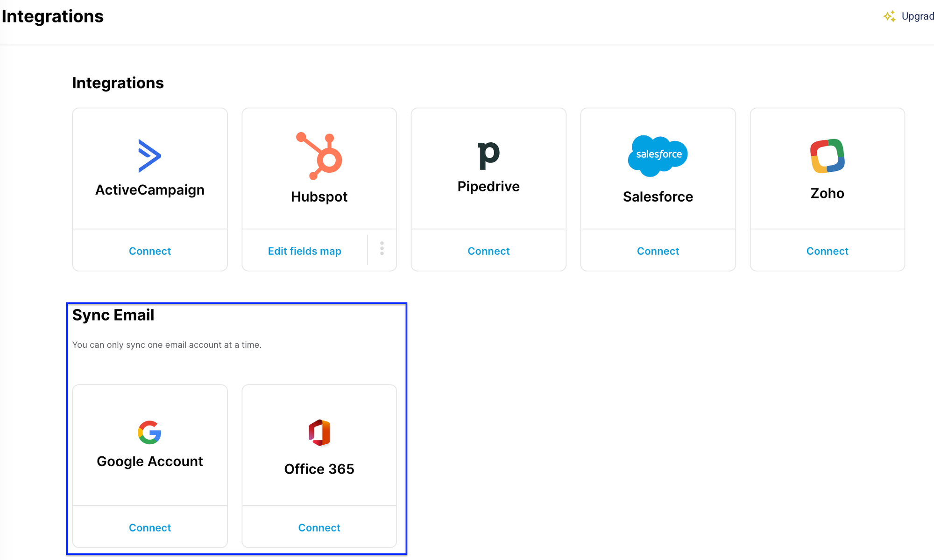The height and width of the screenshot is (560, 934).
Task: Connect the Salesforce integration
Action: pyautogui.click(x=658, y=251)
